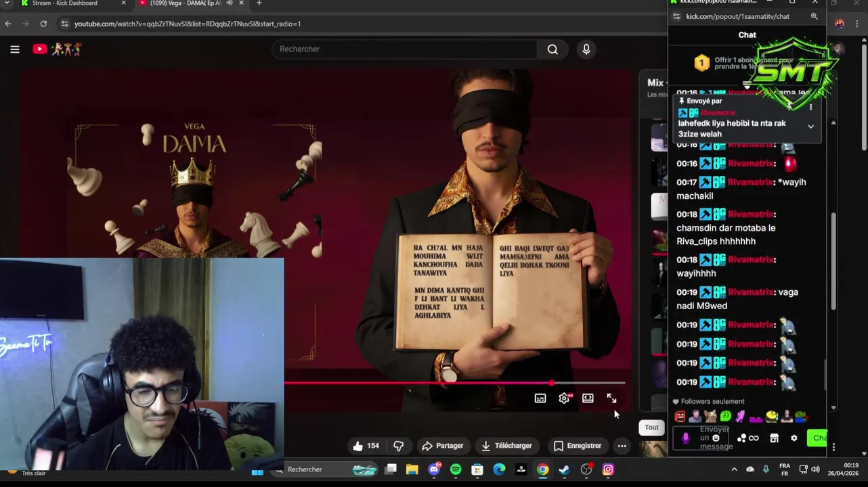
Task: Open pinned message three-dot options
Action: coord(810,108)
